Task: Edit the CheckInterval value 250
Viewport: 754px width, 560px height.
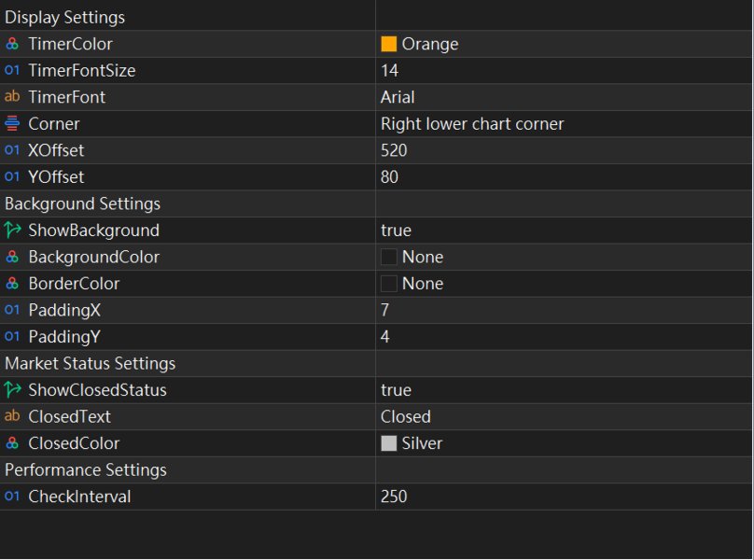Action: pos(563,496)
